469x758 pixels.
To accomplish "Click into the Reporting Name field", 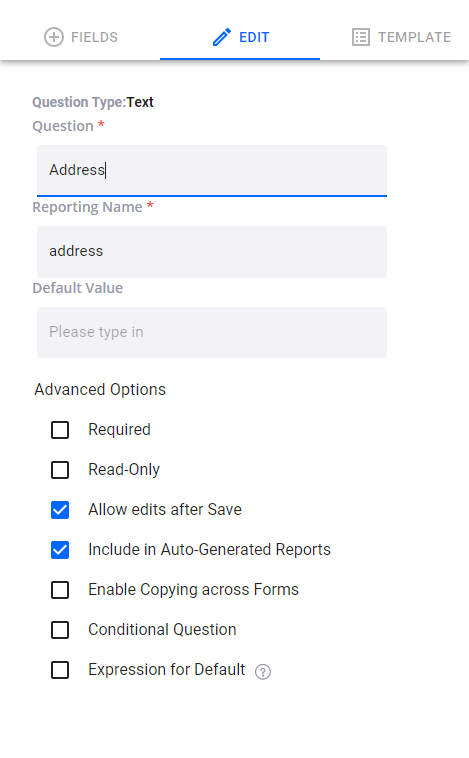I will [x=212, y=251].
